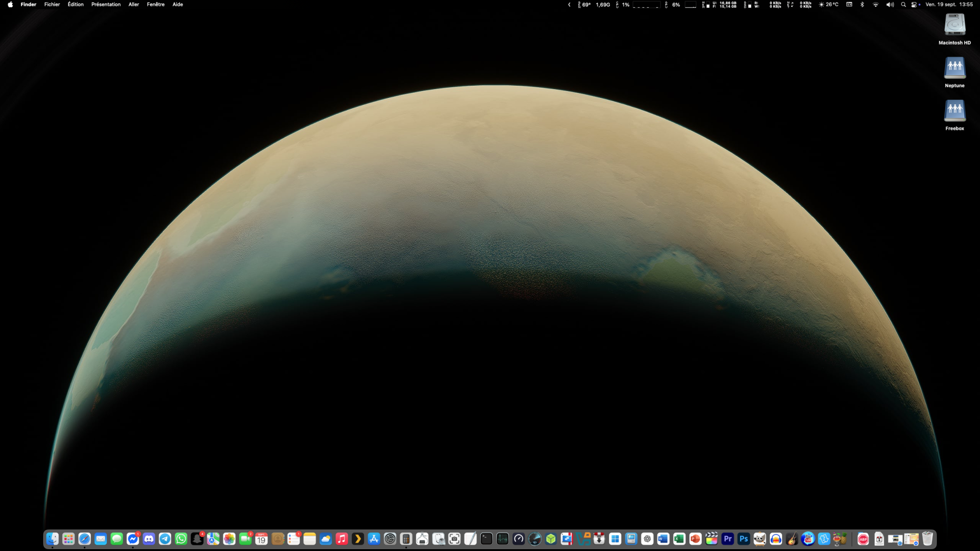The image size is (980, 551).
Task: Open the Apple menu
Action: click(x=10, y=4)
